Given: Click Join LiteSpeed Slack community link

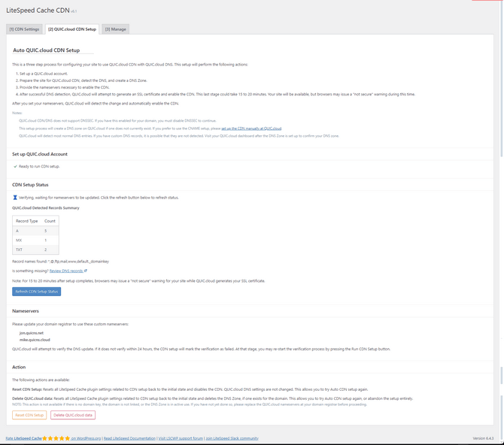Looking at the screenshot, I should pos(232,438).
